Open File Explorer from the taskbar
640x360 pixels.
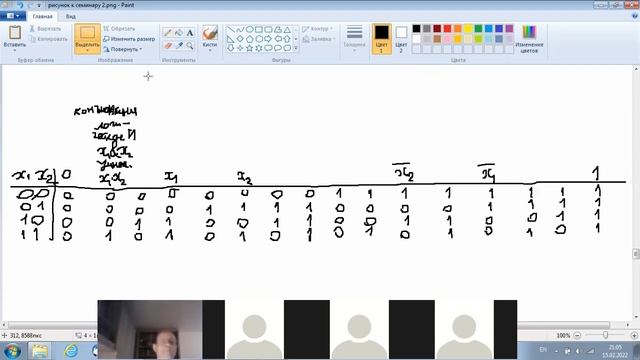coord(40,351)
